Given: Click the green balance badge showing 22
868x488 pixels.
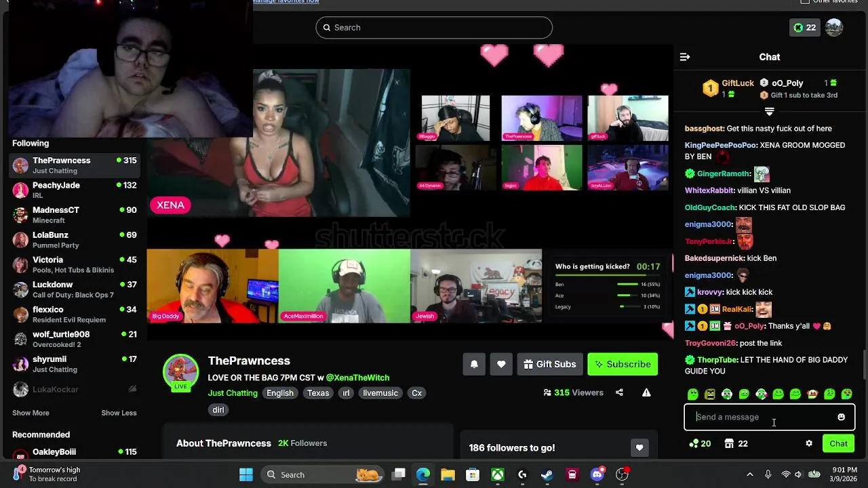Looking at the screenshot, I should tap(806, 27).
